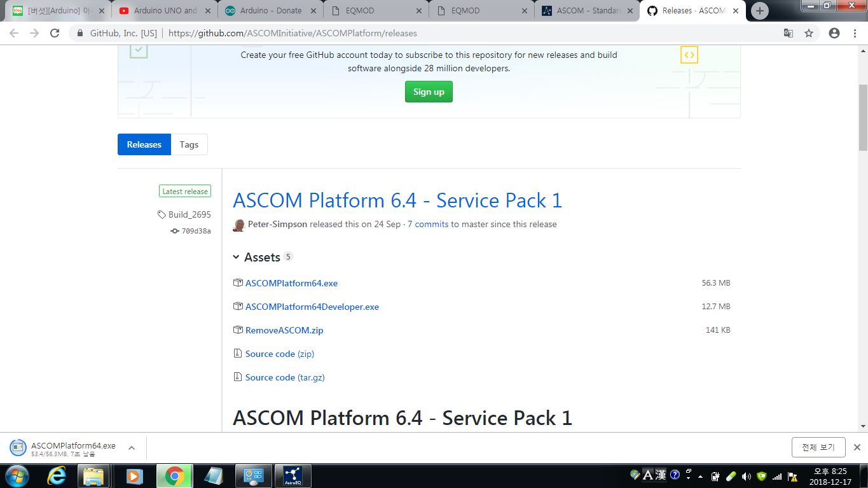The width and height of the screenshot is (868, 488).
Task: Click the network signal tray icon
Action: pyautogui.click(x=777, y=477)
